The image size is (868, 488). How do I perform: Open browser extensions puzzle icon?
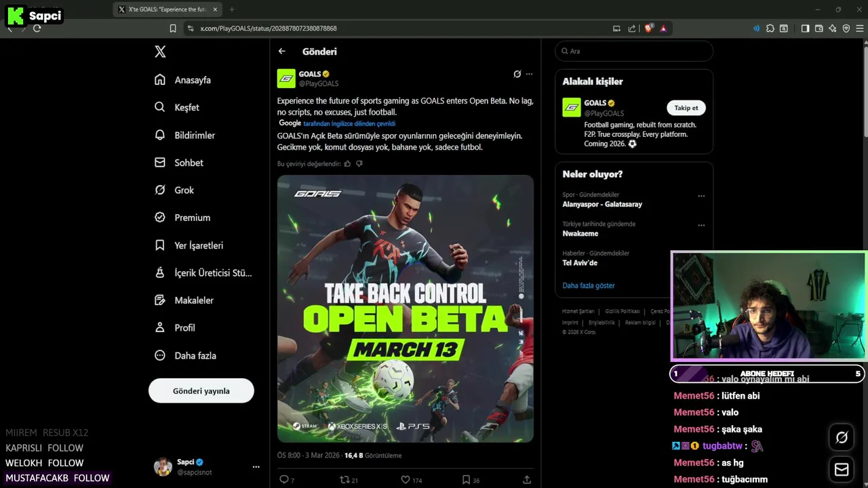tap(770, 28)
